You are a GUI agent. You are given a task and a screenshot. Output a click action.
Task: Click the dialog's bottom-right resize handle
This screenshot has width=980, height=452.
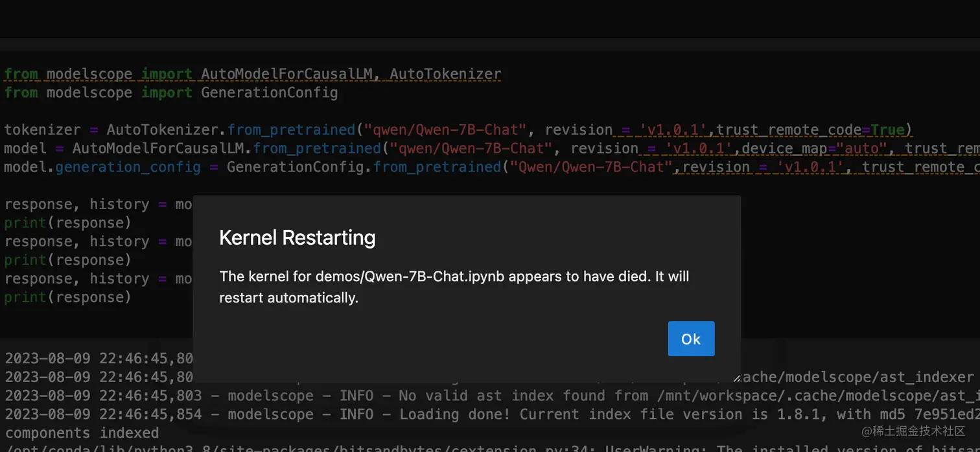pyautogui.click(x=736, y=378)
